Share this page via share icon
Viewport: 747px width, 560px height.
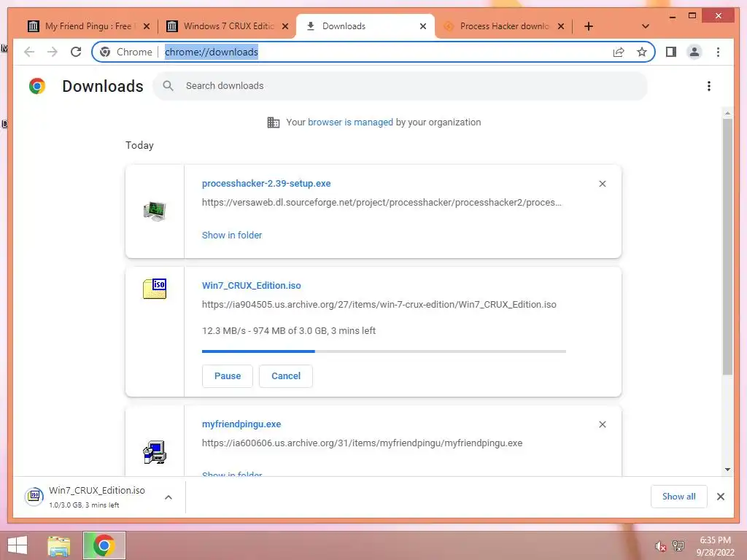(619, 52)
